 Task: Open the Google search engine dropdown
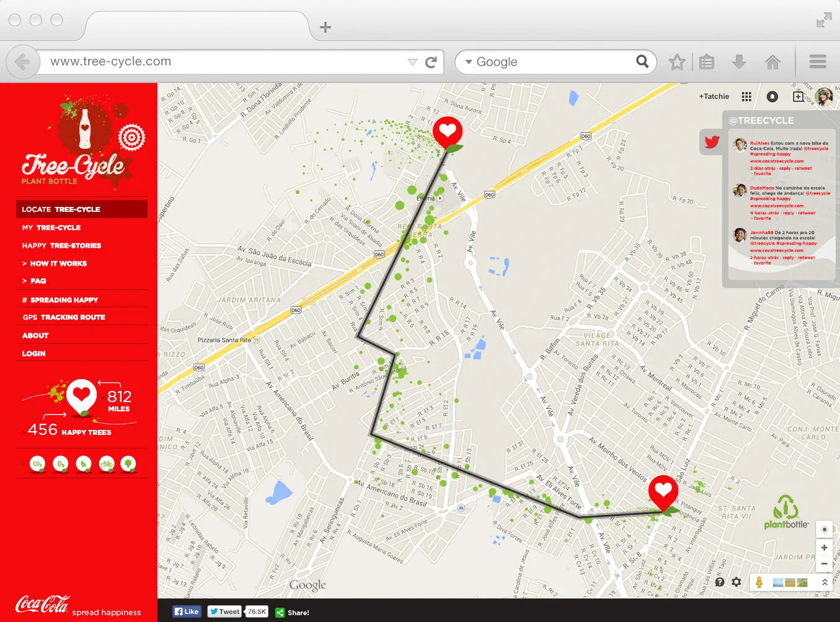[469, 62]
